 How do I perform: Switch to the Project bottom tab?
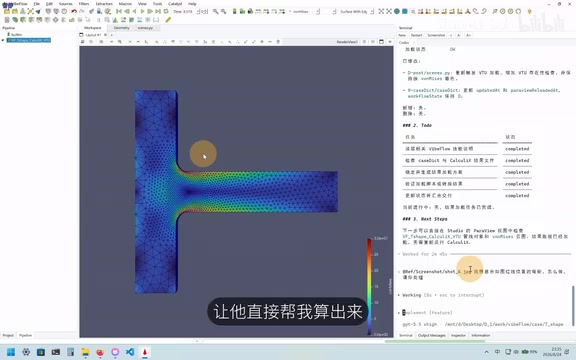click(x=8, y=335)
